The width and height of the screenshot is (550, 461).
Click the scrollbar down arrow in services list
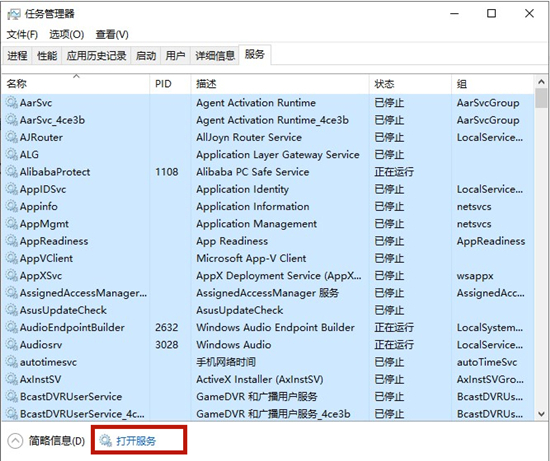[x=541, y=414]
